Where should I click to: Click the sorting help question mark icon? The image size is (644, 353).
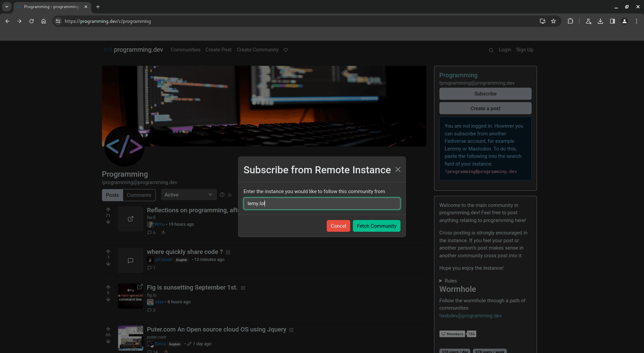pos(222,195)
